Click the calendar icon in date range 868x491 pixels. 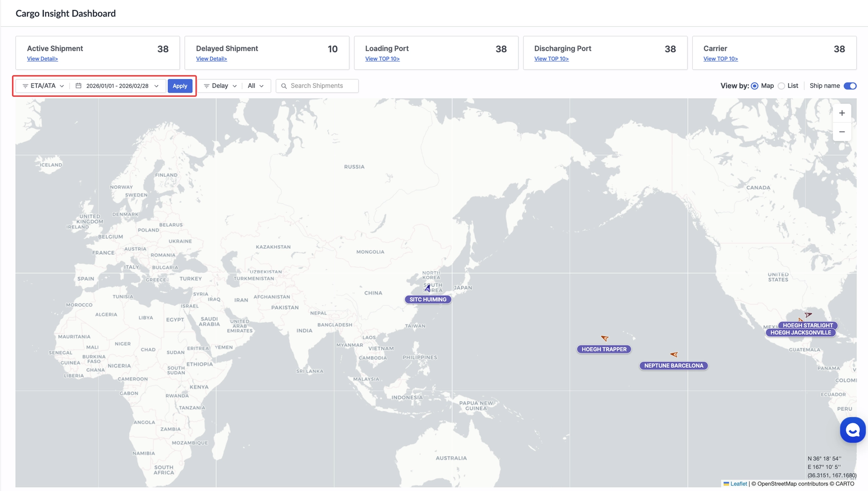pyautogui.click(x=78, y=86)
